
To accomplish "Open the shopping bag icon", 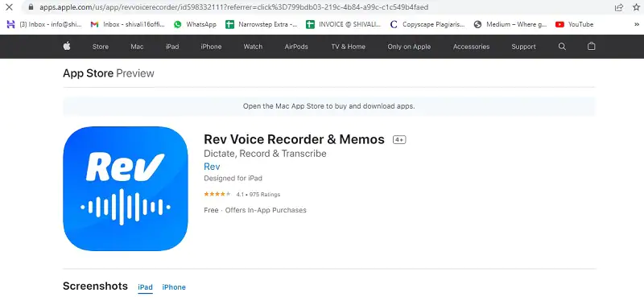I will [x=591, y=46].
